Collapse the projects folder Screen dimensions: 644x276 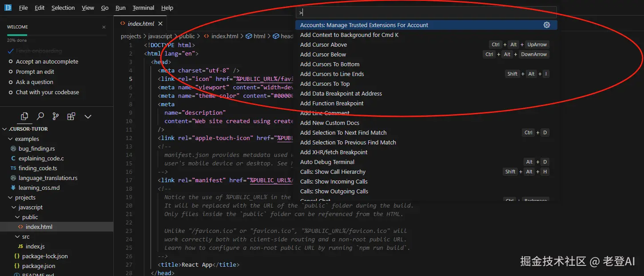point(11,197)
